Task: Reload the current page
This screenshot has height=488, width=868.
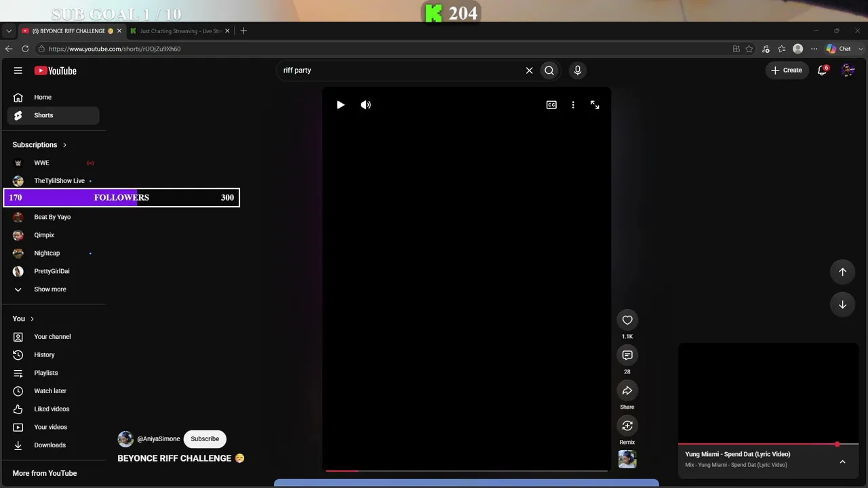Action: [25, 49]
